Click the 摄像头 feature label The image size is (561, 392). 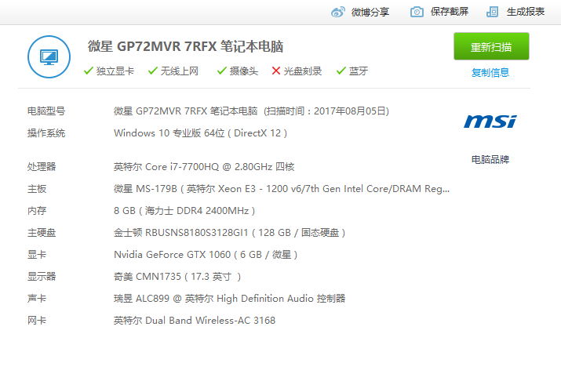click(244, 71)
